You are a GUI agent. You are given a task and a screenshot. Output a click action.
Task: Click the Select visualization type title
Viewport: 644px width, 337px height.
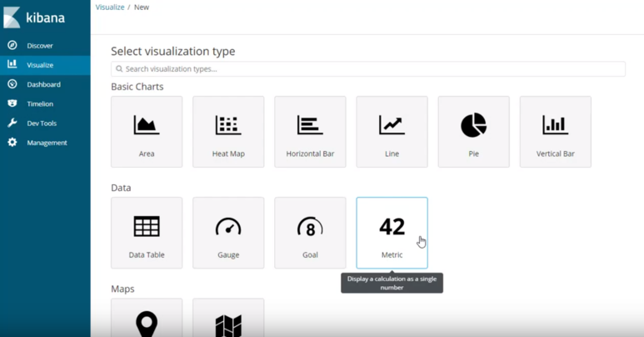pos(173,51)
